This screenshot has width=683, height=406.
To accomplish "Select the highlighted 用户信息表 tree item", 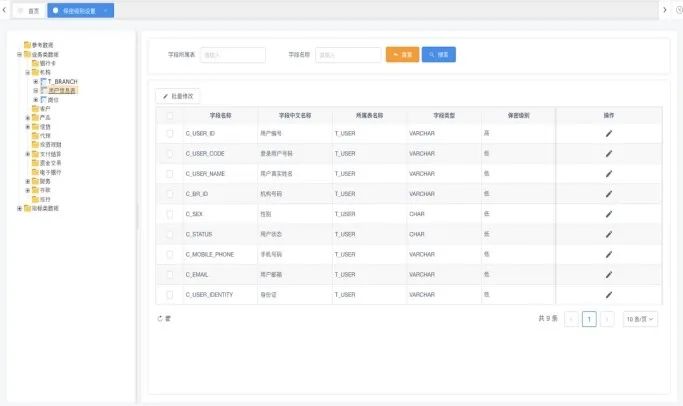I will pos(62,90).
